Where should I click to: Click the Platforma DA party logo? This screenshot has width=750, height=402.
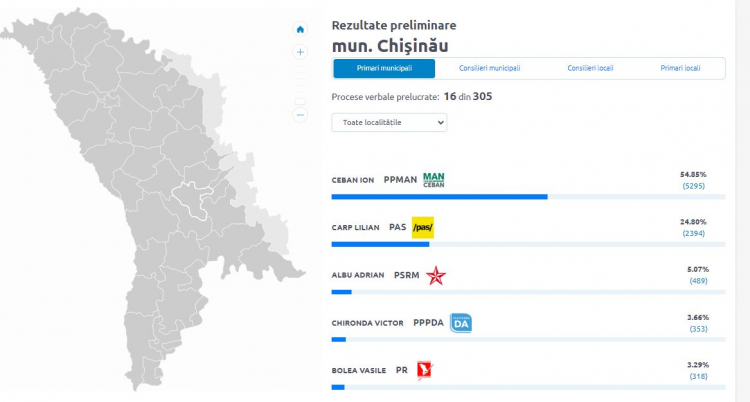pos(461,323)
